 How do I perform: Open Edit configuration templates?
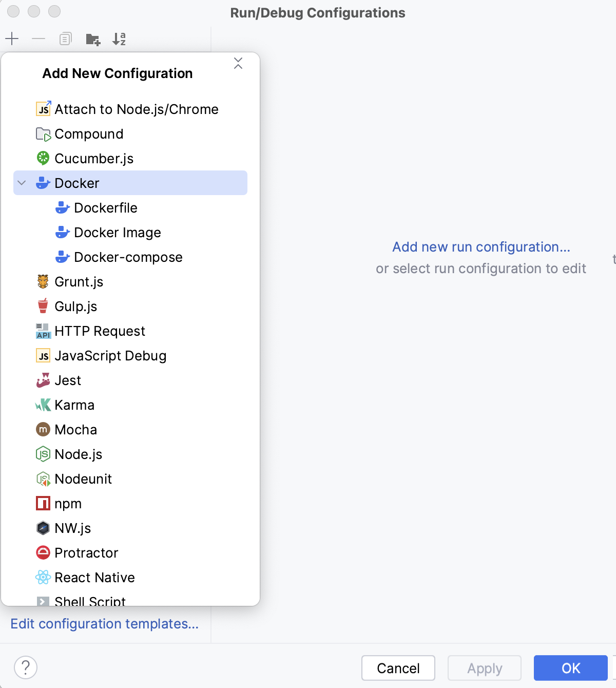coord(105,623)
